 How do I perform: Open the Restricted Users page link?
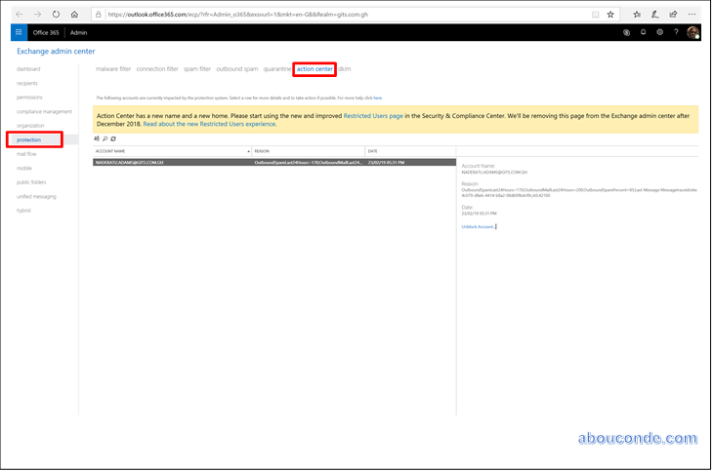pyautogui.click(x=372, y=116)
